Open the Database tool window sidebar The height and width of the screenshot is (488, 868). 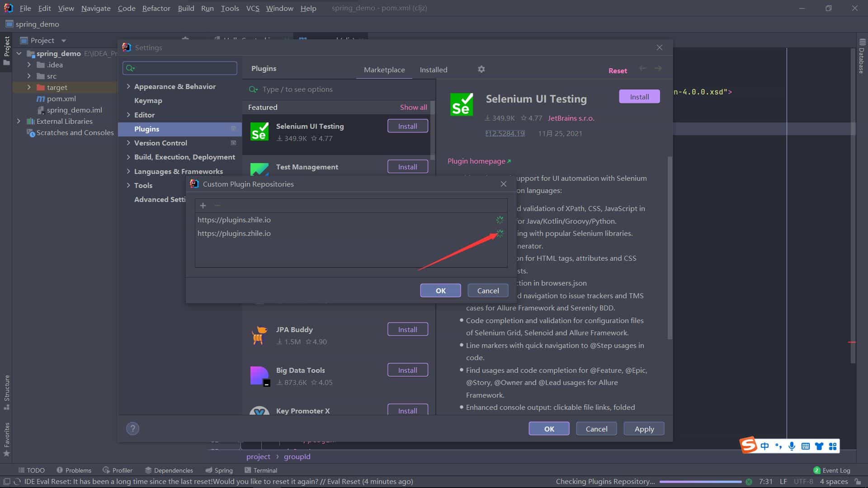[862, 56]
